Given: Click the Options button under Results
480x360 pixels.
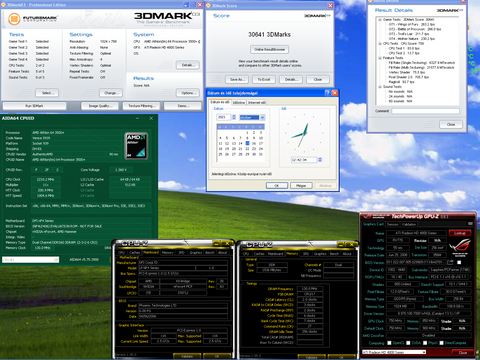Looking at the screenshot, I should 188,93.
